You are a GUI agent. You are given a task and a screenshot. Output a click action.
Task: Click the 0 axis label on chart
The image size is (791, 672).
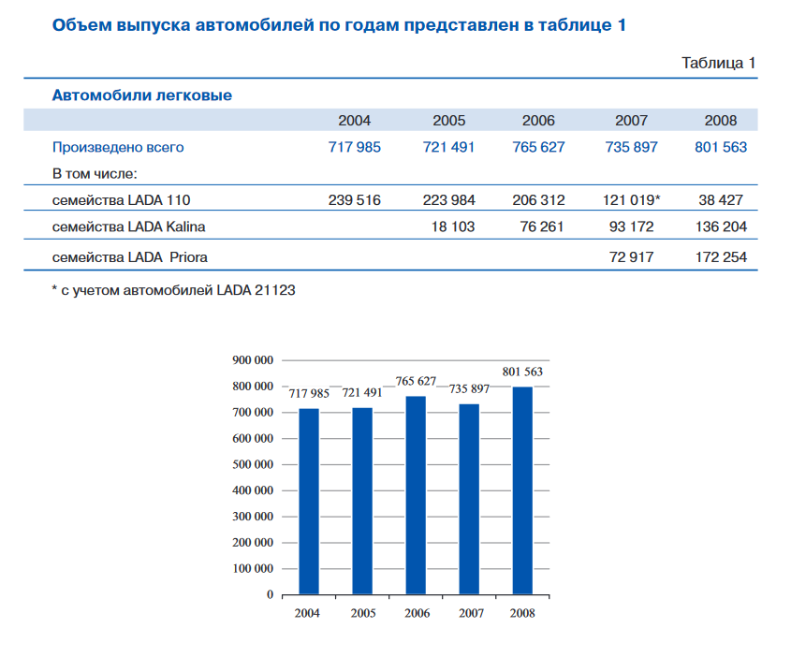(270, 595)
